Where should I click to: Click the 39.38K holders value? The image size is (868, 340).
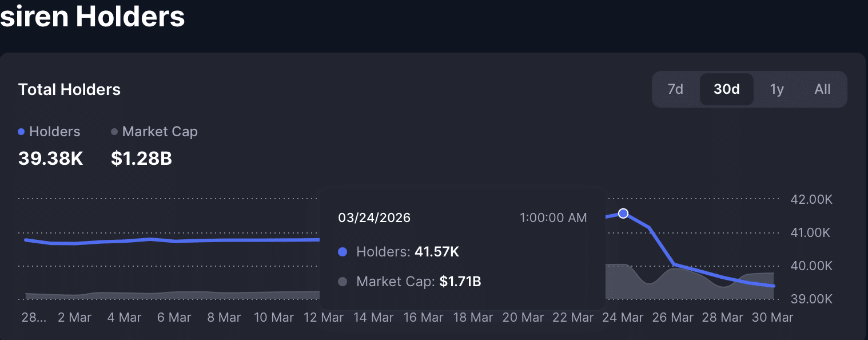click(x=50, y=159)
